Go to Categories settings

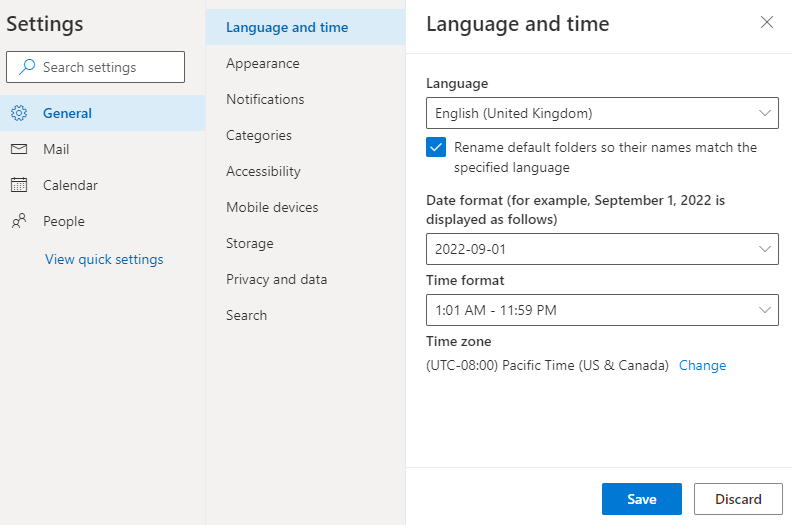click(x=259, y=135)
